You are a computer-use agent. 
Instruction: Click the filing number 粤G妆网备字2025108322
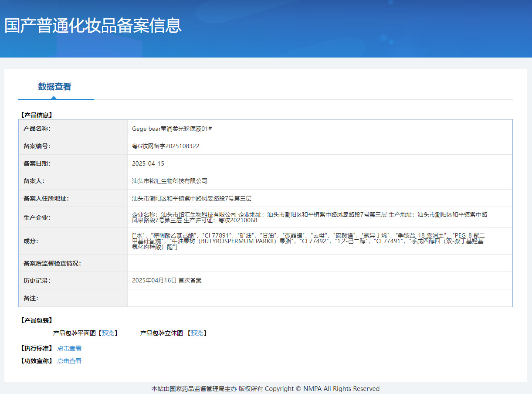click(166, 146)
